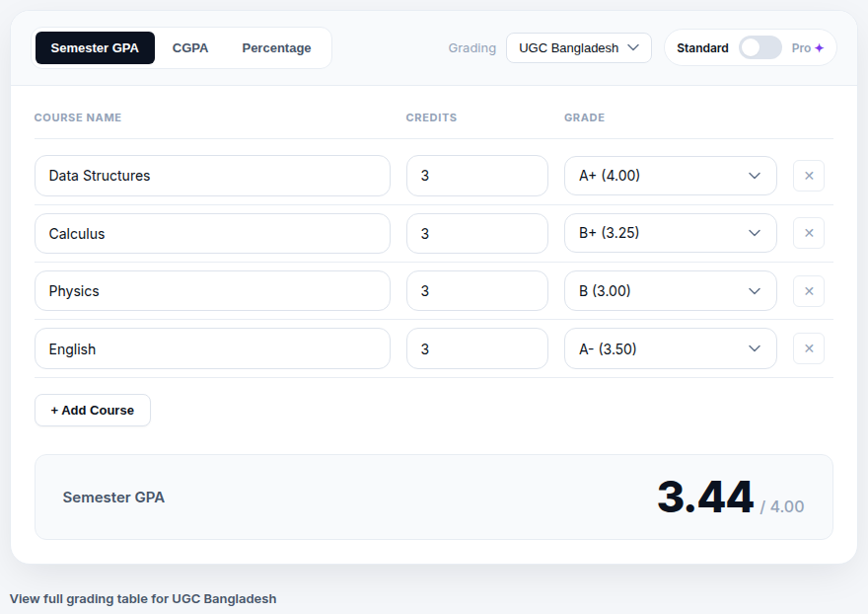Open the UGC Bangladesh grading dropdown
This screenshot has width=868, height=614.
pos(578,48)
